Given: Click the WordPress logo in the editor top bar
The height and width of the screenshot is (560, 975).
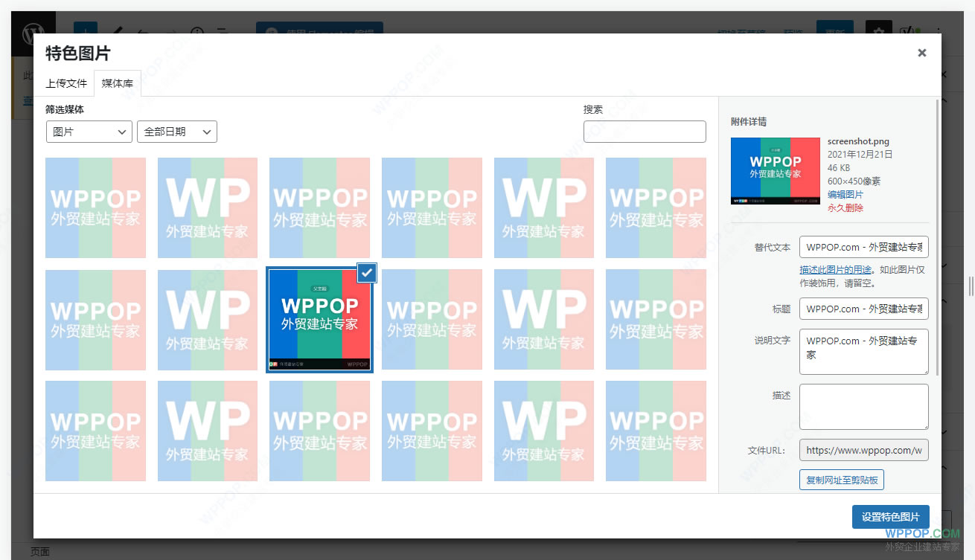Looking at the screenshot, I should click(33, 33).
